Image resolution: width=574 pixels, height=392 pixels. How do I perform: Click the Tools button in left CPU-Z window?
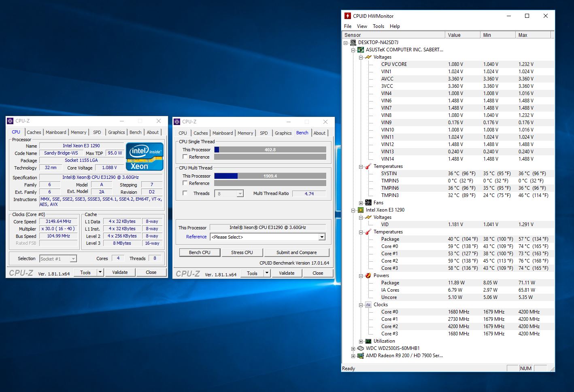[x=85, y=272]
